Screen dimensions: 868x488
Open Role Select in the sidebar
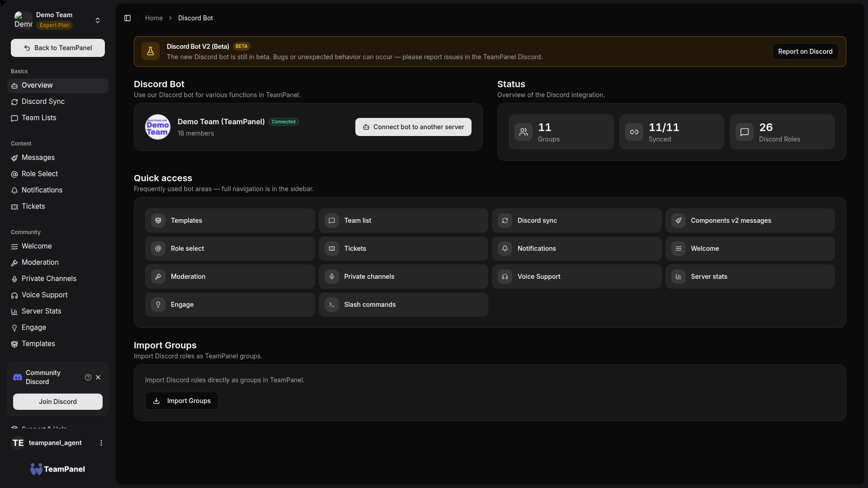pos(58,174)
